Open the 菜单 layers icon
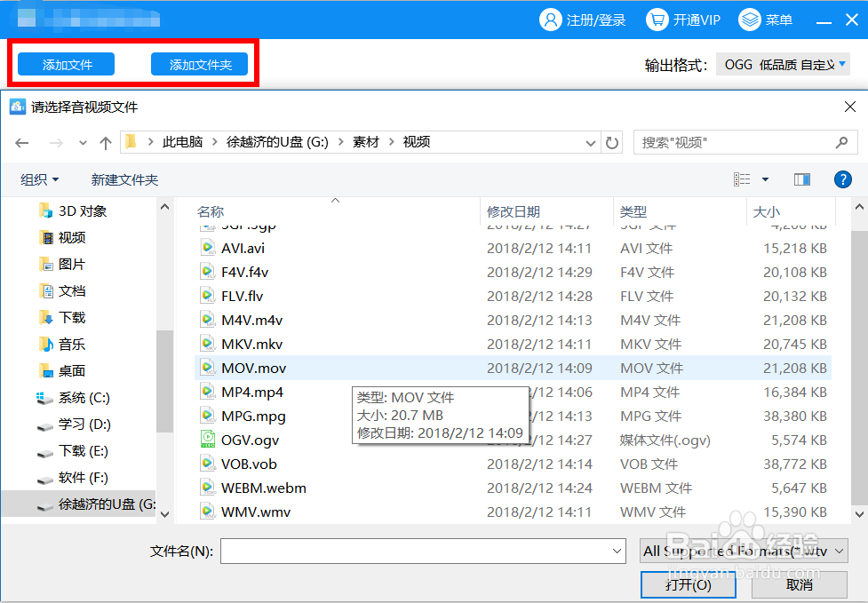 point(750,20)
